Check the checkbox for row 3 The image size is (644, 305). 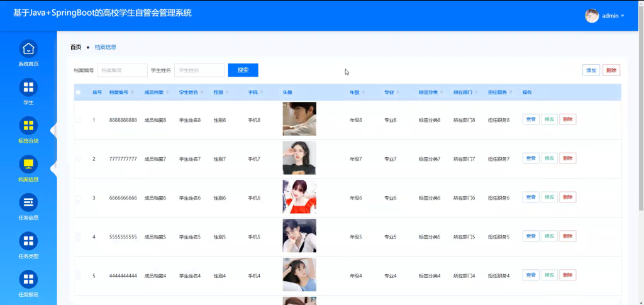pos(79,198)
